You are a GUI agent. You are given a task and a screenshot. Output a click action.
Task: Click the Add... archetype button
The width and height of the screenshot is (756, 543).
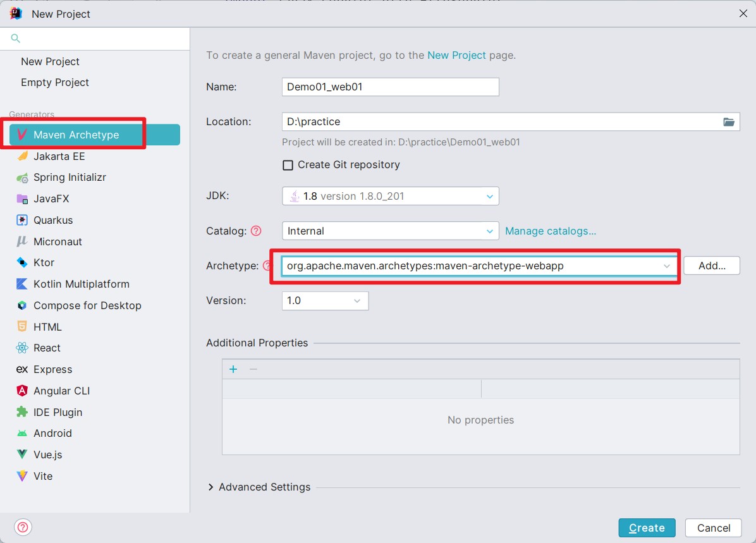click(712, 265)
